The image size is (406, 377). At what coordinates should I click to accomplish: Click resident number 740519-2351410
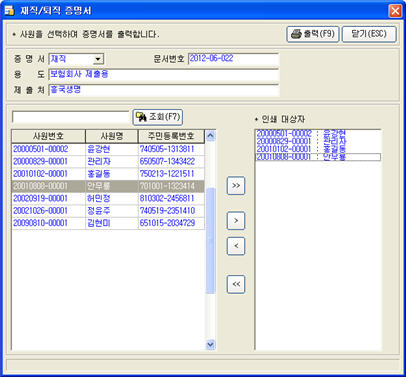(x=167, y=211)
